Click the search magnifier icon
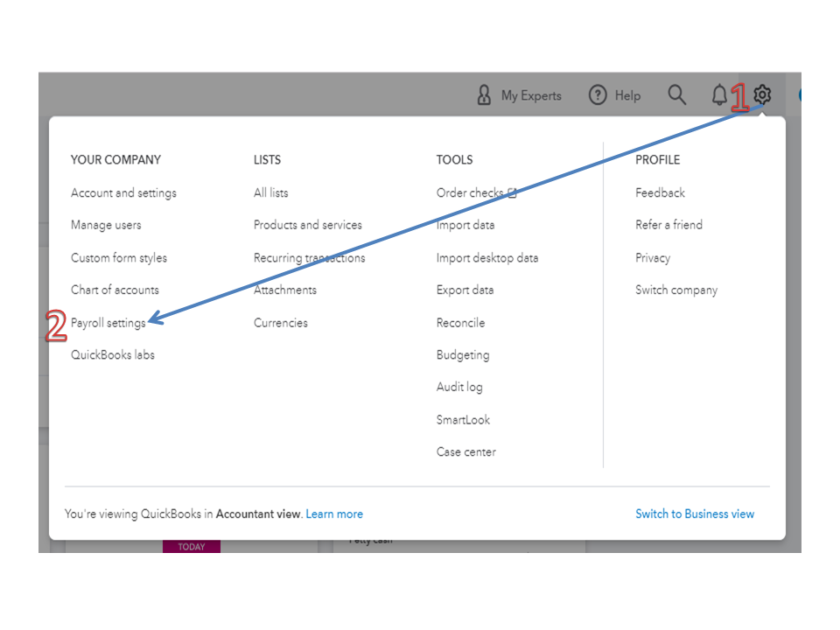 click(676, 94)
